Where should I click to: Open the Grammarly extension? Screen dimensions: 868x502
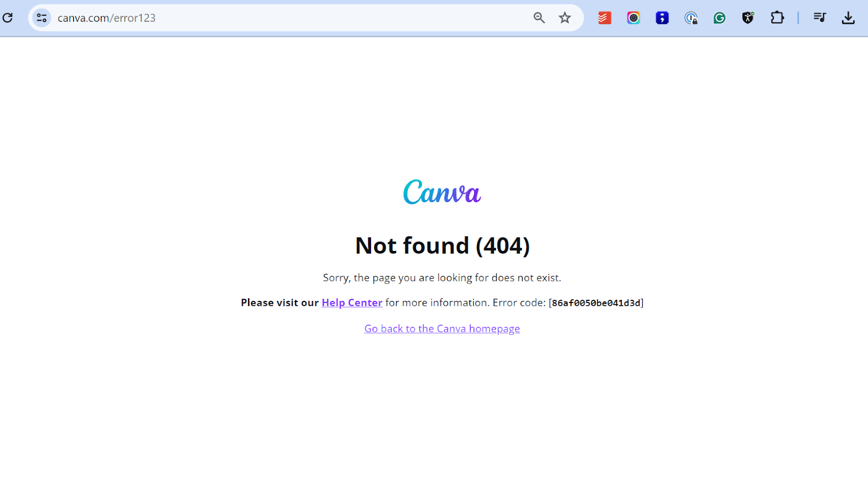coord(719,18)
